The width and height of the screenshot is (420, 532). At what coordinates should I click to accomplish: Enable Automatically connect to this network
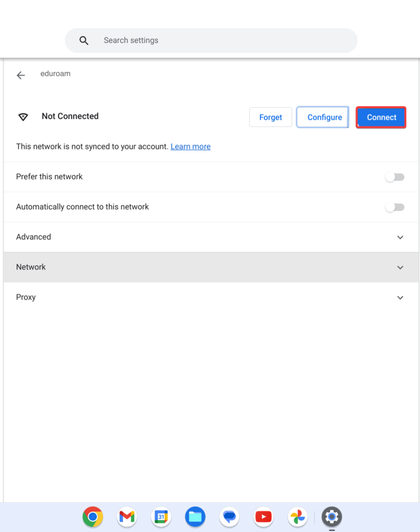(x=395, y=207)
